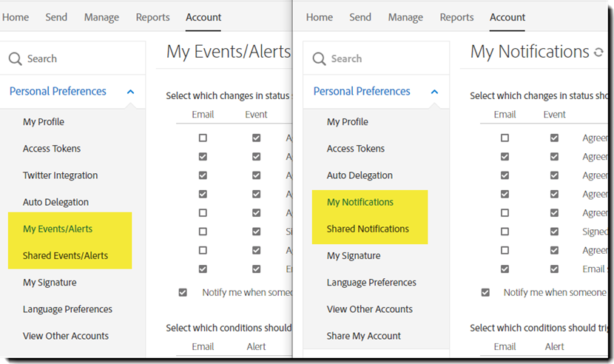Click the refresh icon beside My Notifications
The height and width of the screenshot is (364, 614).
tap(598, 53)
